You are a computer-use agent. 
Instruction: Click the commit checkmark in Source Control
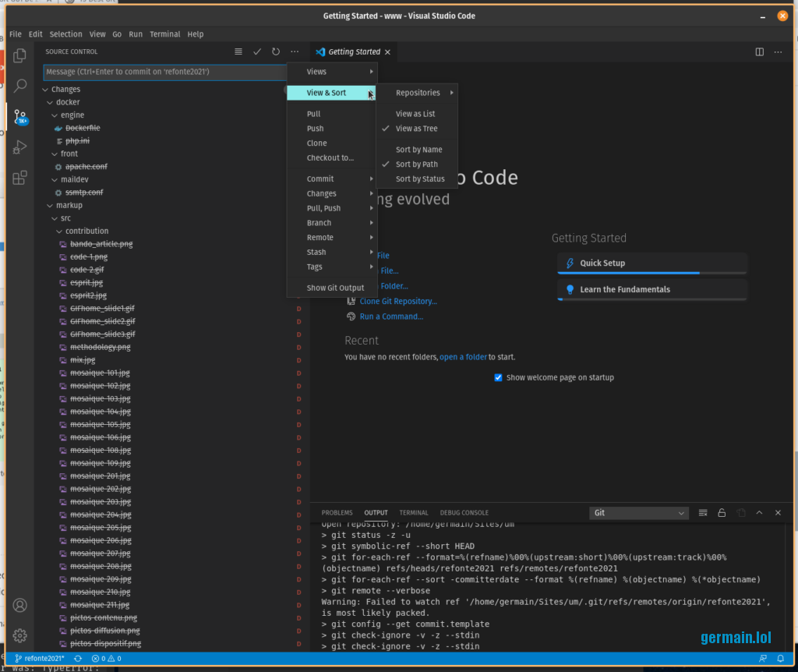(x=257, y=51)
